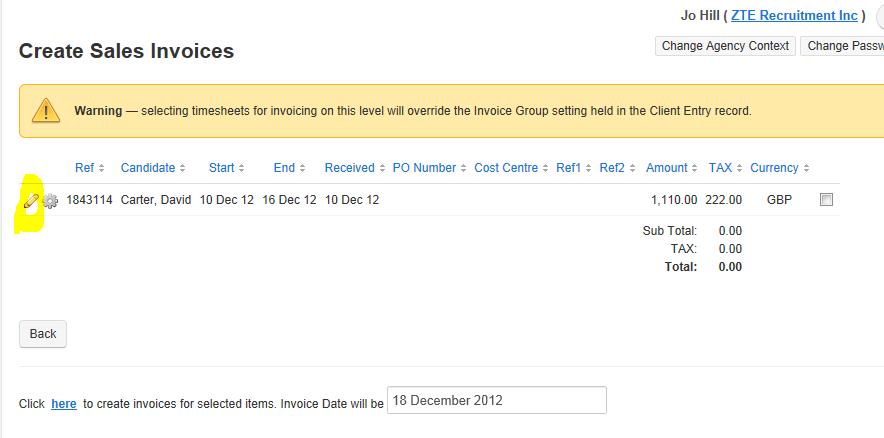Open the gear settings icon beside David Carter's row

pos(51,201)
